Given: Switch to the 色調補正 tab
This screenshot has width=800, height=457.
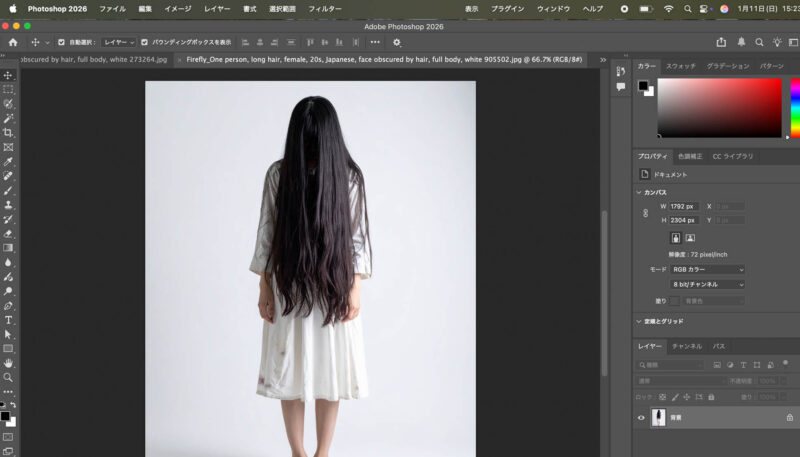Looking at the screenshot, I should 690,156.
